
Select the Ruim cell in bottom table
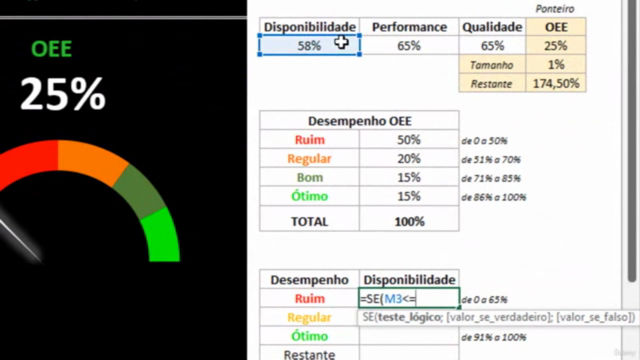309,298
